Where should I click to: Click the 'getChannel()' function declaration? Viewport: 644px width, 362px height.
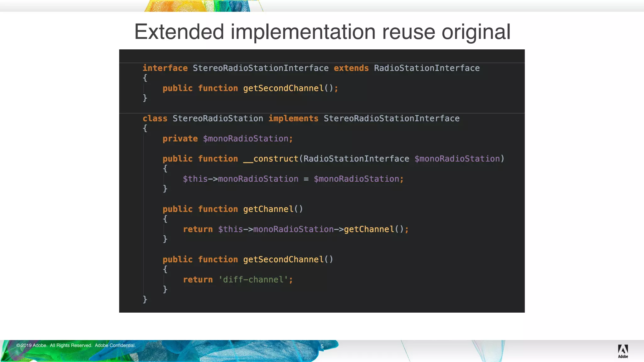coord(273,209)
